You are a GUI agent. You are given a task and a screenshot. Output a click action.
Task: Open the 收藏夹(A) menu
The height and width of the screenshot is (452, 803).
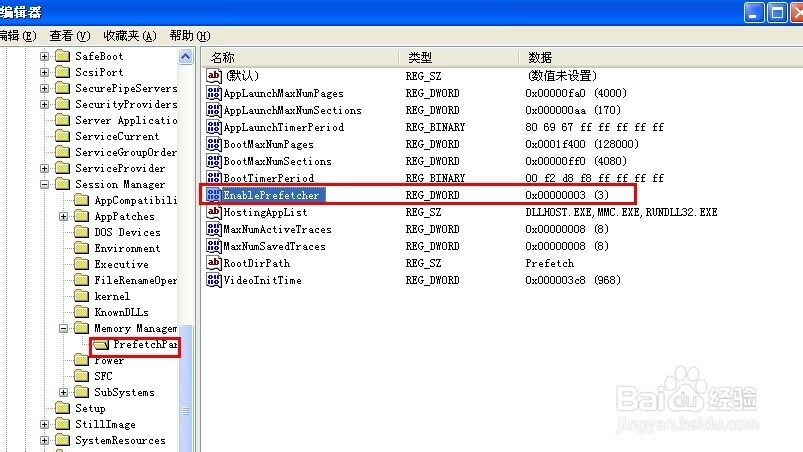point(130,36)
